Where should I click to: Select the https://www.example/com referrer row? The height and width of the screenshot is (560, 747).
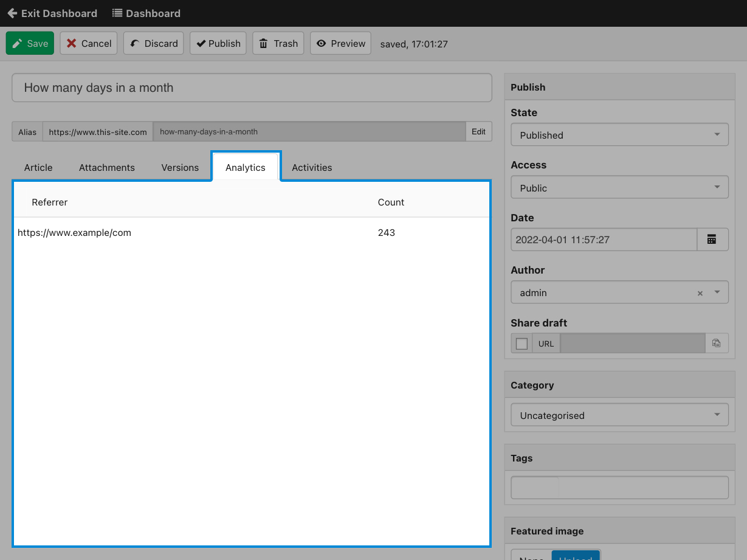tap(252, 233)
